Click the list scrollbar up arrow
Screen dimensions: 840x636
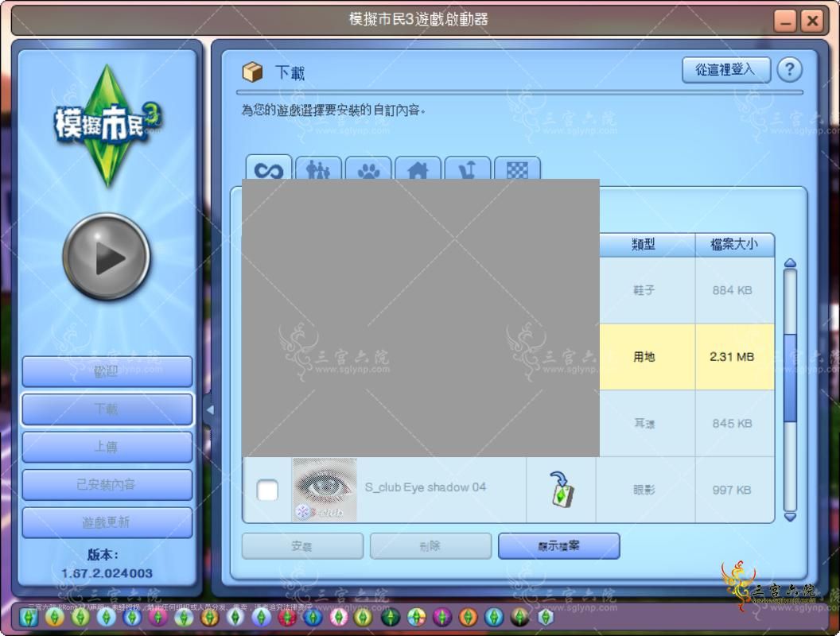click(790, 263)
